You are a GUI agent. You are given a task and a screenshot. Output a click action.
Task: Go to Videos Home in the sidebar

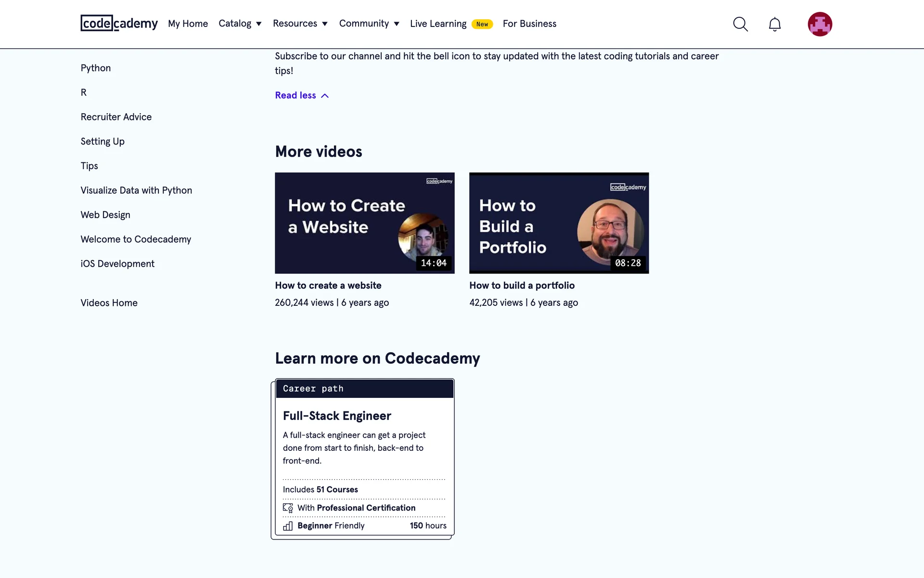point(109,303)
